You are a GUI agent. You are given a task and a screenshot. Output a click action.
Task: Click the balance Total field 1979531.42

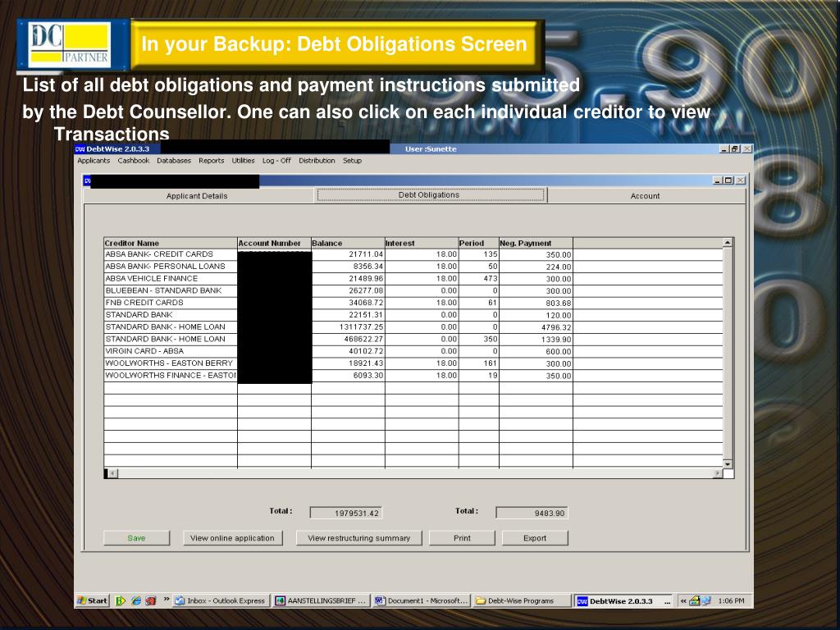pyautogui.click(x=346, y=514)
